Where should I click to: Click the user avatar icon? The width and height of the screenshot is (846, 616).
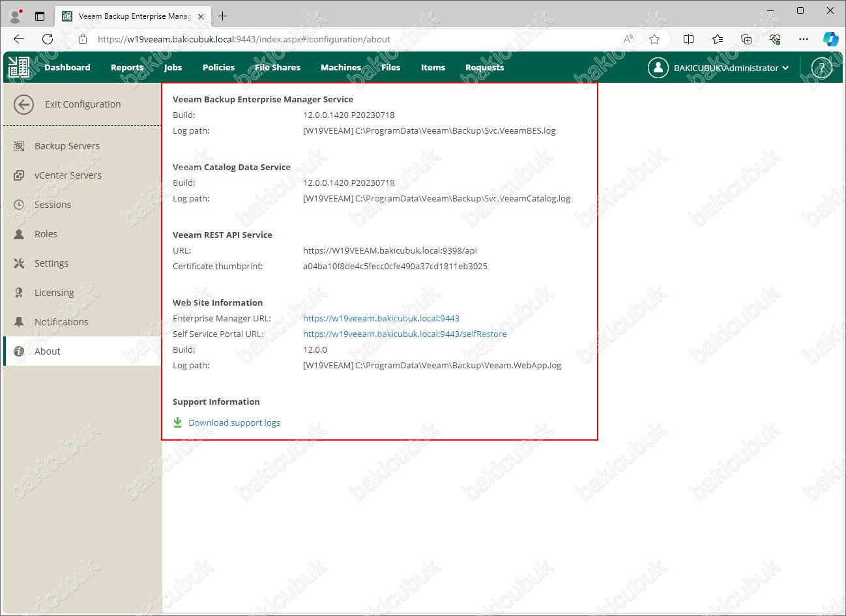[658, 68]
